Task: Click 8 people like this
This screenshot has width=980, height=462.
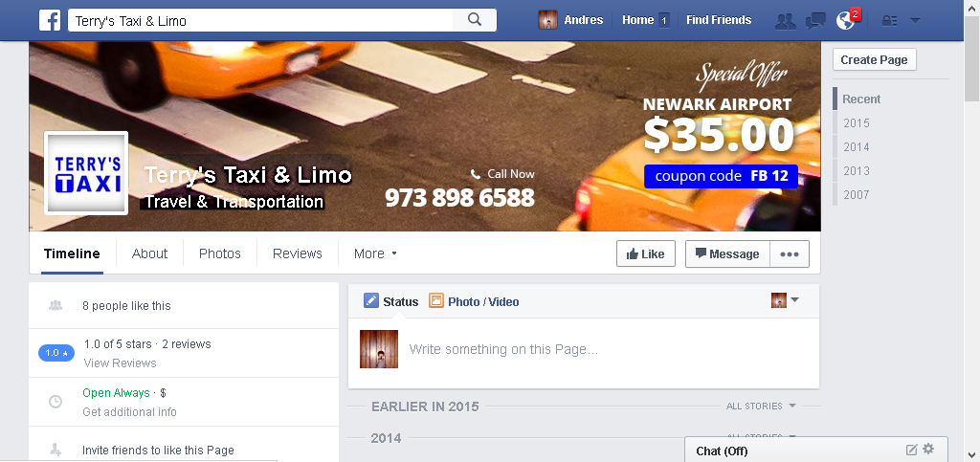Action: pos(126,306)
